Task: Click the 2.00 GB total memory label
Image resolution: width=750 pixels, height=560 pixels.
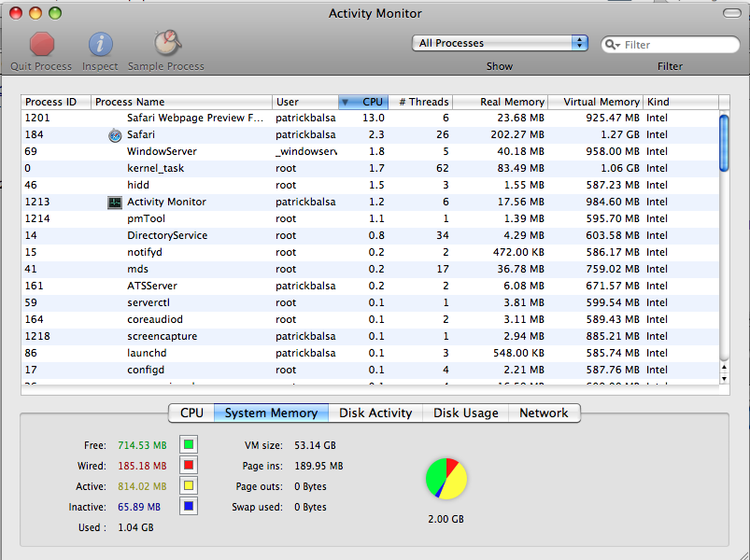Action: [x=446, y=519]
